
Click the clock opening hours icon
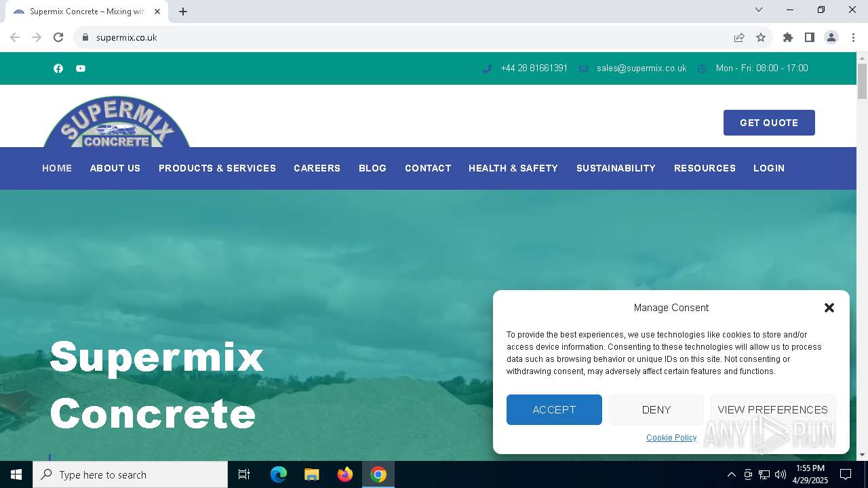(x=703, y=68)
